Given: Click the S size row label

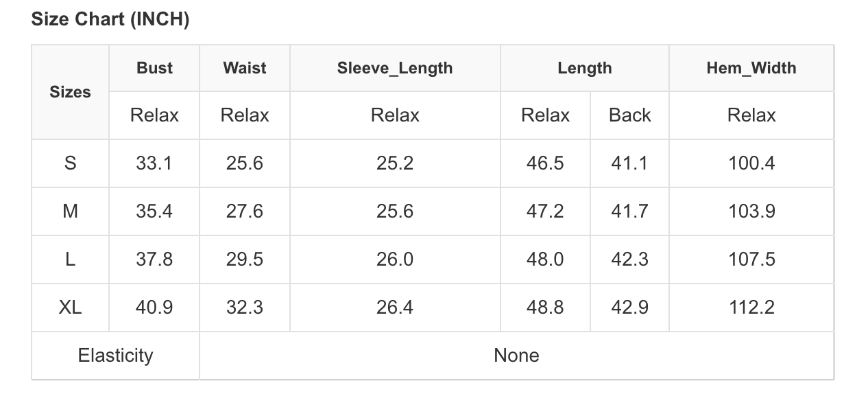Looking at the screenshot, I should (x=70, y=163).
